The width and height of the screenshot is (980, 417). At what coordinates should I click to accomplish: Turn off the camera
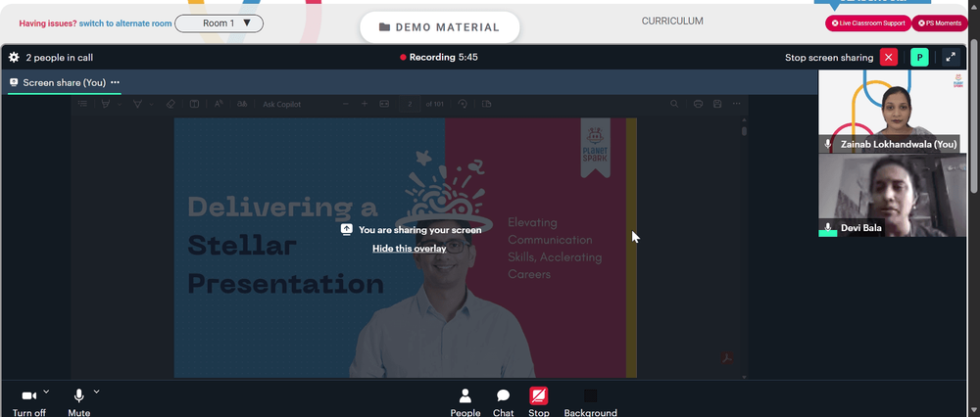pos(29,403)
